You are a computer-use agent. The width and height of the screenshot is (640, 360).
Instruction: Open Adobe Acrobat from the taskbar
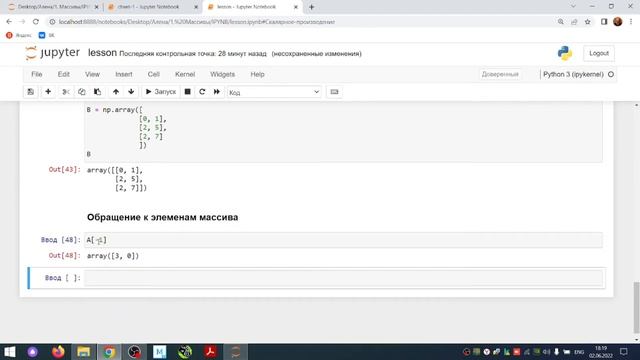click(211, 352)
